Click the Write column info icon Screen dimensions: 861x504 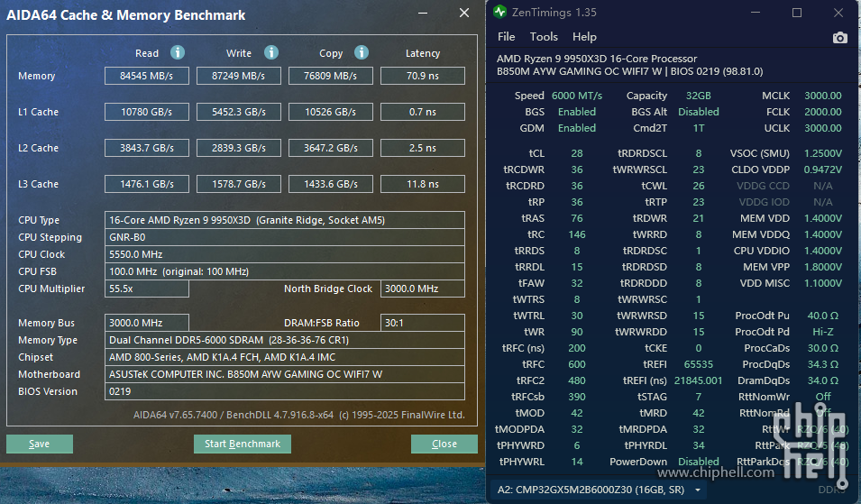pos(271,52)
